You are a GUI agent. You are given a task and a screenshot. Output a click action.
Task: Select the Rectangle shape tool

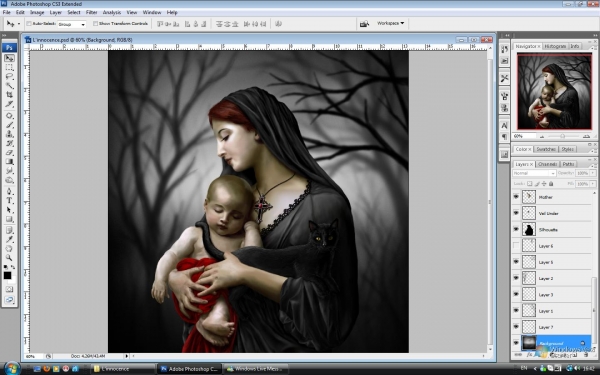click(x=9, y=219)
